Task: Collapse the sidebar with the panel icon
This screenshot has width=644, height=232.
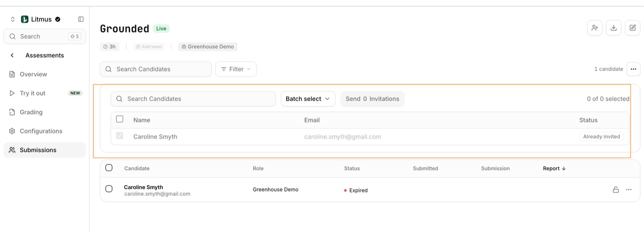Action: 81,19
